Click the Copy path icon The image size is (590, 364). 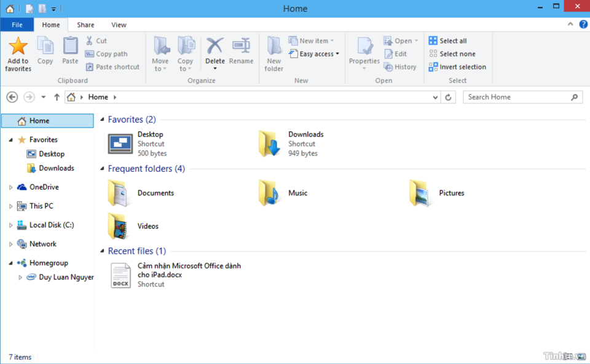point(91,53)
